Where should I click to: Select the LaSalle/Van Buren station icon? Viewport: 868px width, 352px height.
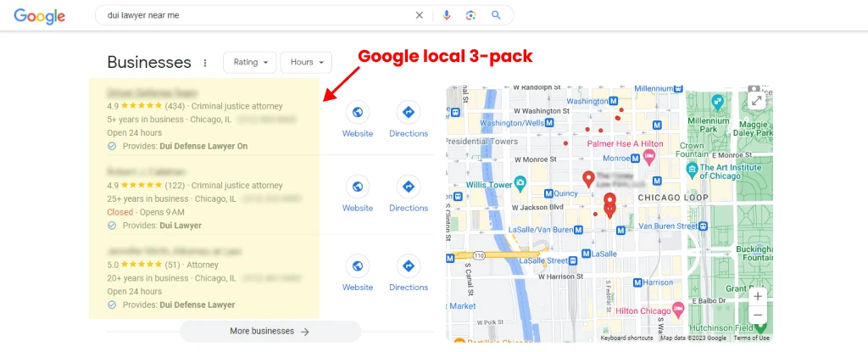(x=578, y=229)
